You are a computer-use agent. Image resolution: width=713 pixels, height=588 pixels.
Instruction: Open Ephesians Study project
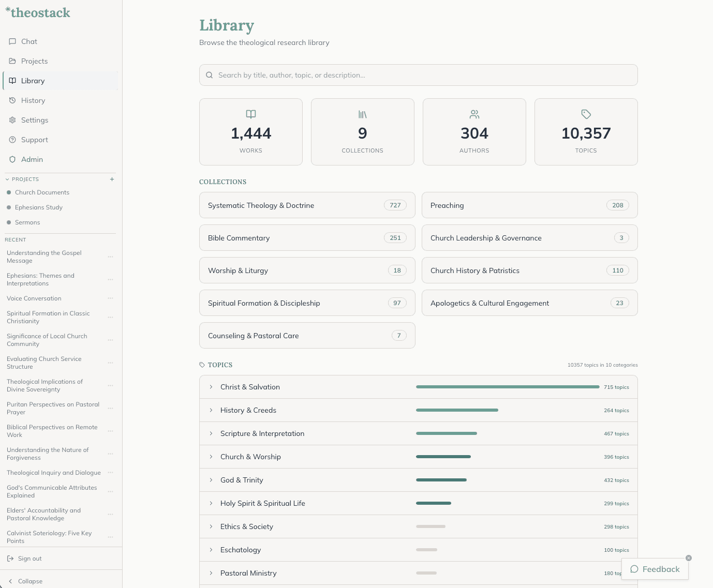coord(39,207)
